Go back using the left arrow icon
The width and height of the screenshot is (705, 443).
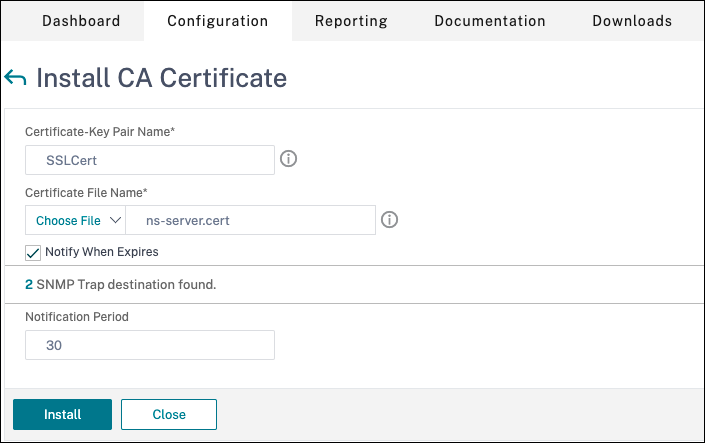[x=16, y=78]
